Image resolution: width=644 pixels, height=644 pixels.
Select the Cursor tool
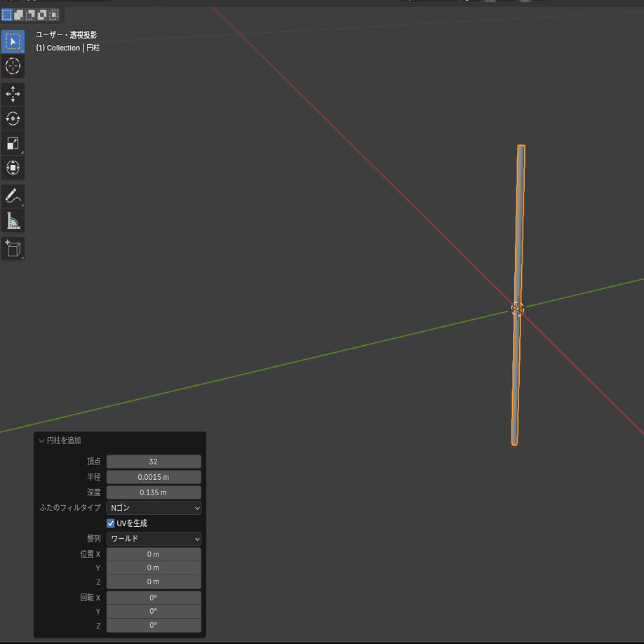point(13,66)
